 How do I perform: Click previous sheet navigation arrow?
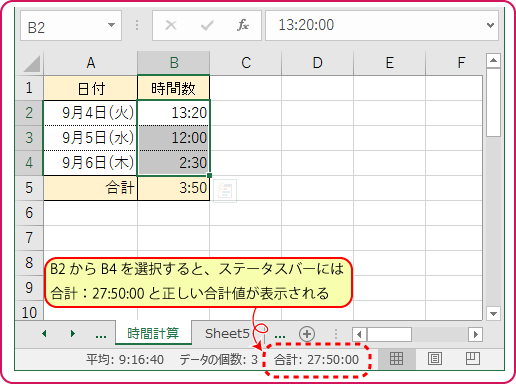[x=44, y=334]
